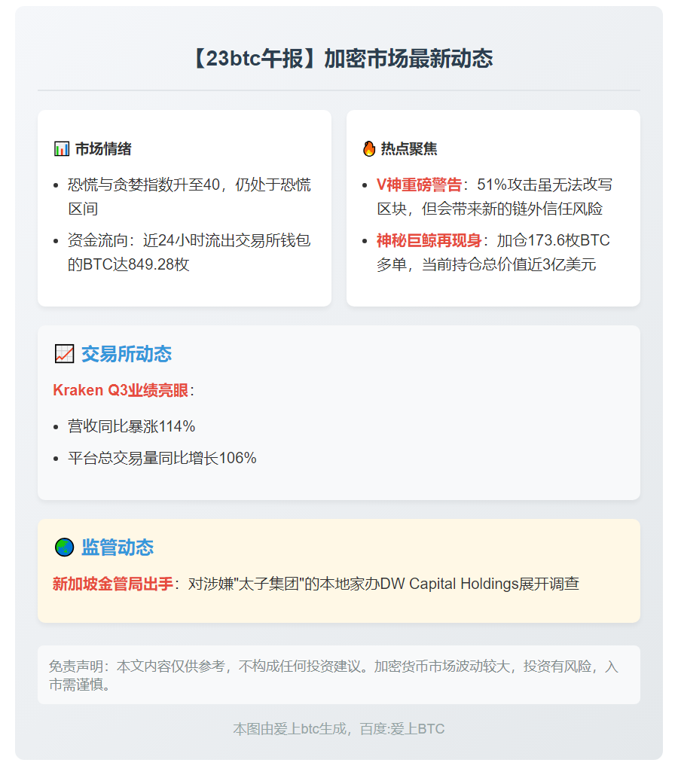Click the 新加坡金管局出手 red label
This screenshot has width=678, height=784.
[x=113, y=584]
